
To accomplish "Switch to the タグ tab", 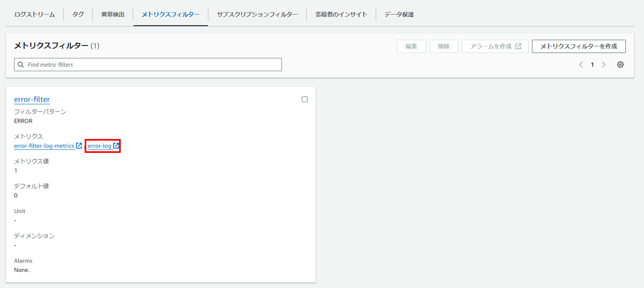I will 78,15.
